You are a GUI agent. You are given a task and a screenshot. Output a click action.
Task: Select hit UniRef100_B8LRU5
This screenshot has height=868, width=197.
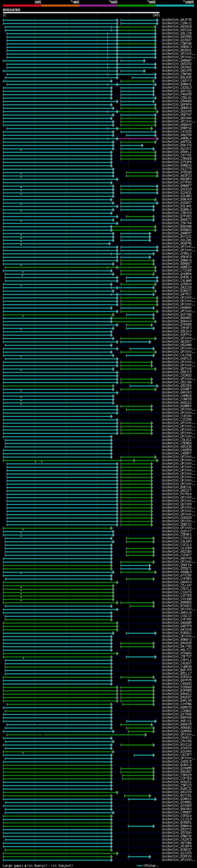tap(177, 78)
